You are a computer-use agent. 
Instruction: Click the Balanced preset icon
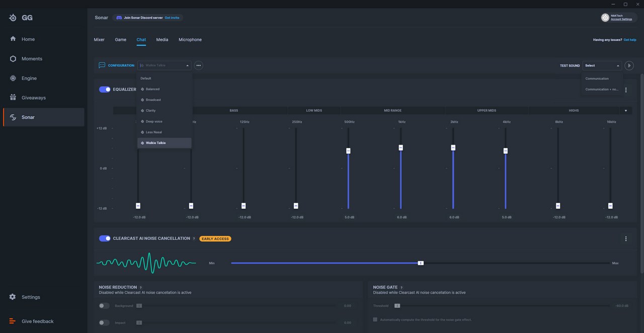[143, 89]
